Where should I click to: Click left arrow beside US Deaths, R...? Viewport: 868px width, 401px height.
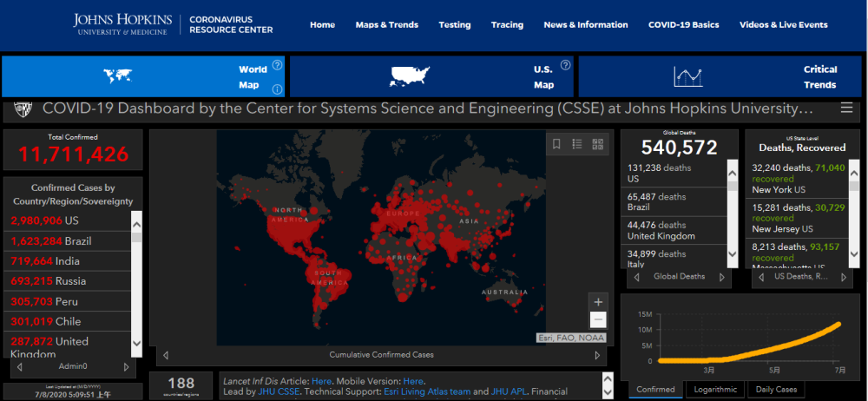[762, 277]
